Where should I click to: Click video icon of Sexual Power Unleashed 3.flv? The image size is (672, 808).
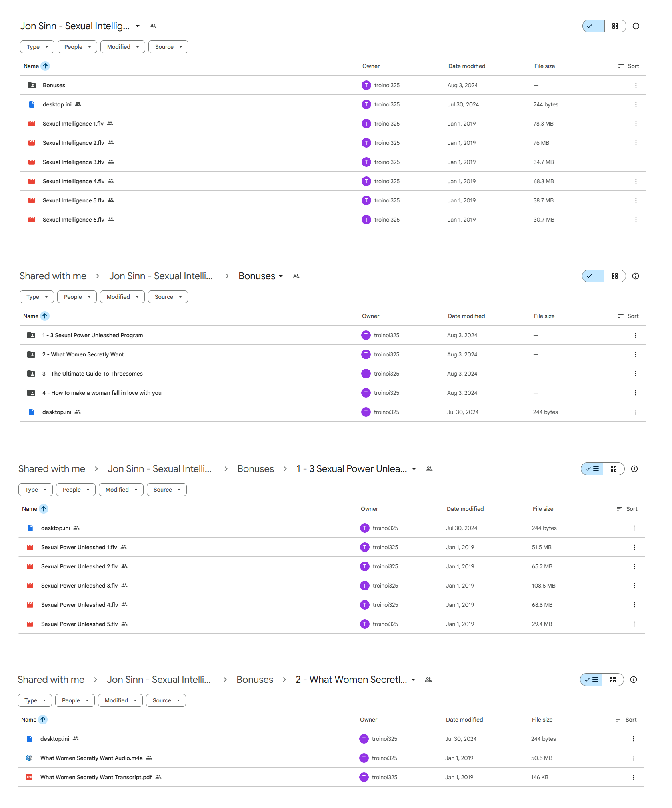click(30, 586)
